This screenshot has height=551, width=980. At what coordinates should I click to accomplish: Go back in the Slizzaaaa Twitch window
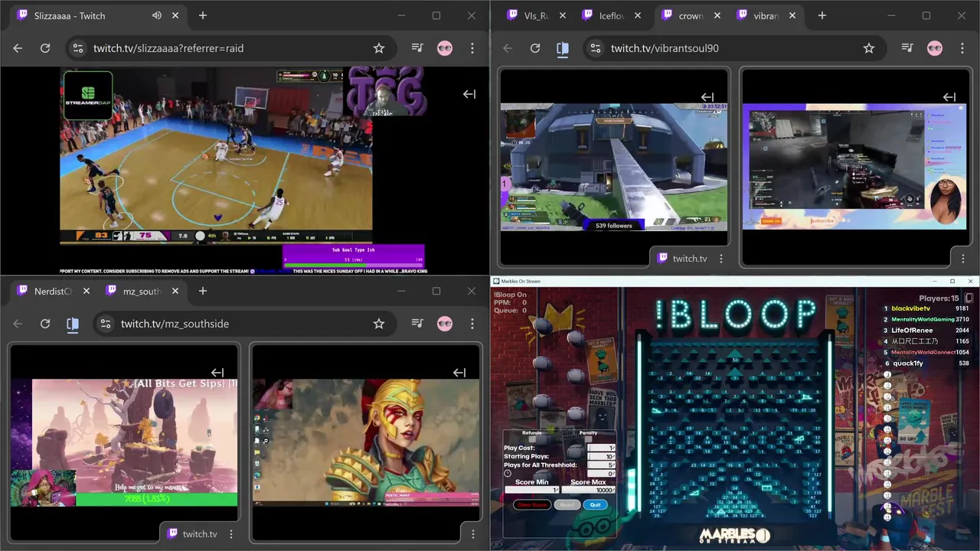pyautogui.click(x=18, y=48)
